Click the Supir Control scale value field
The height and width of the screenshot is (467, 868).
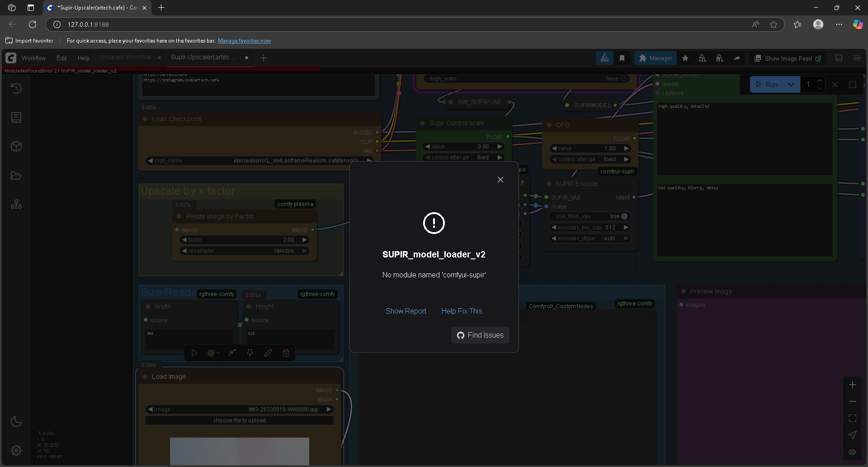(x=463, y=147)
